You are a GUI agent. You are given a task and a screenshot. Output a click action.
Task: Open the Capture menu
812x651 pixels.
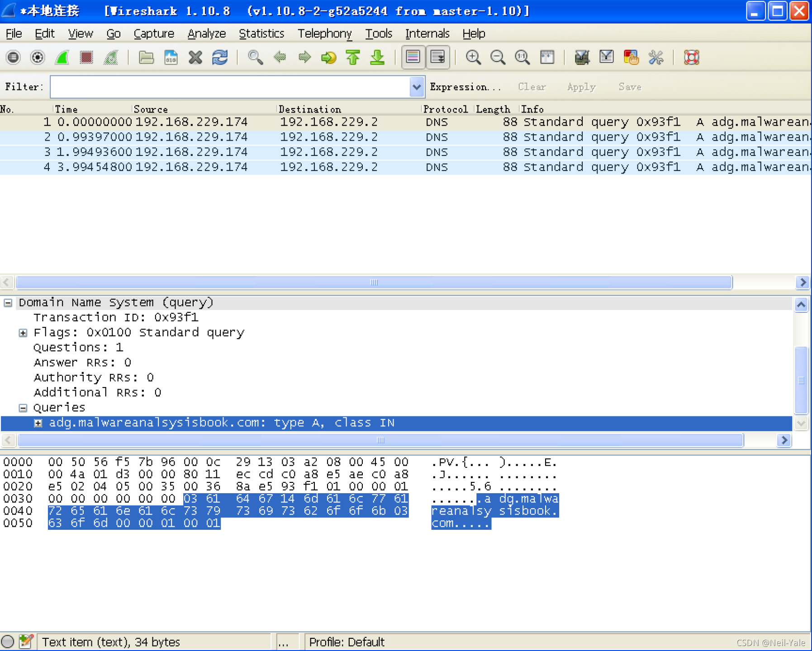[154, 33]
